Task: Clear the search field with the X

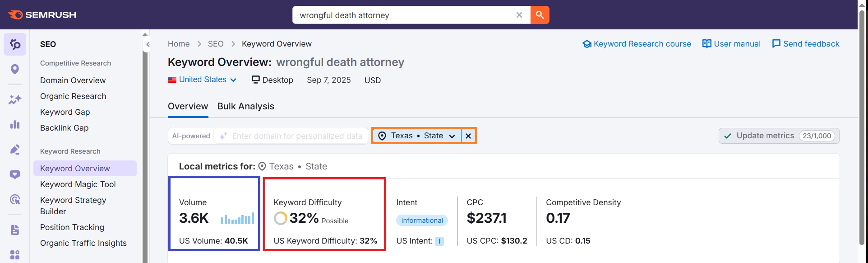Action: pos(519,15)
